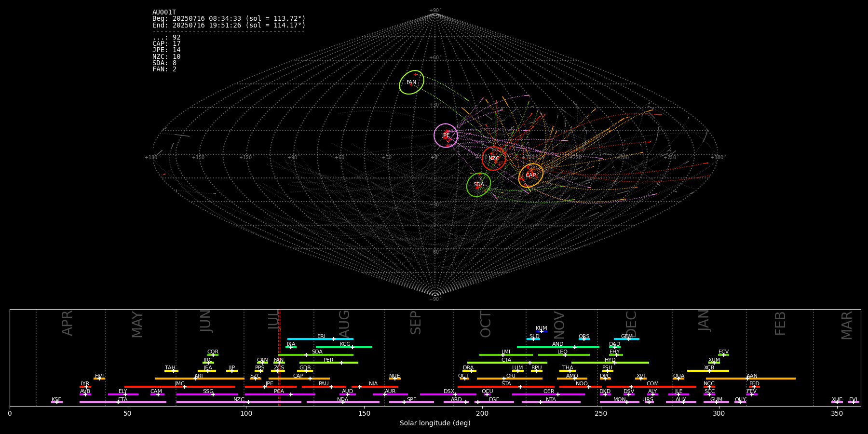Image resolution: width=868 pixels, height=434 pixels.
Task: Click the 'SDA: 8' count entry
Action: click(164, 63)
